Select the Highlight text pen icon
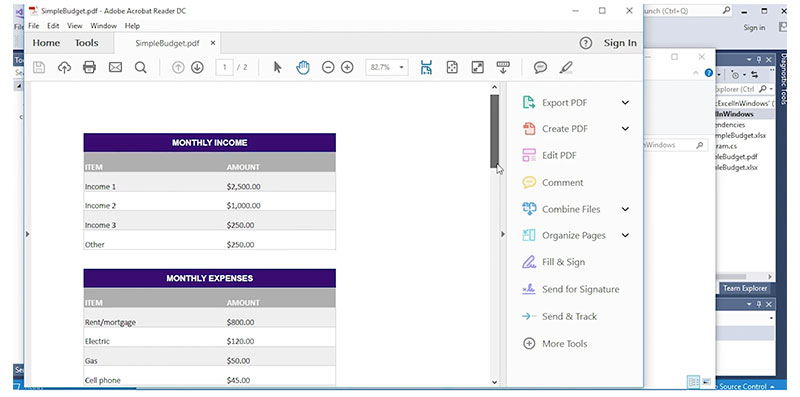800x397 pixels. click(566, 67)
